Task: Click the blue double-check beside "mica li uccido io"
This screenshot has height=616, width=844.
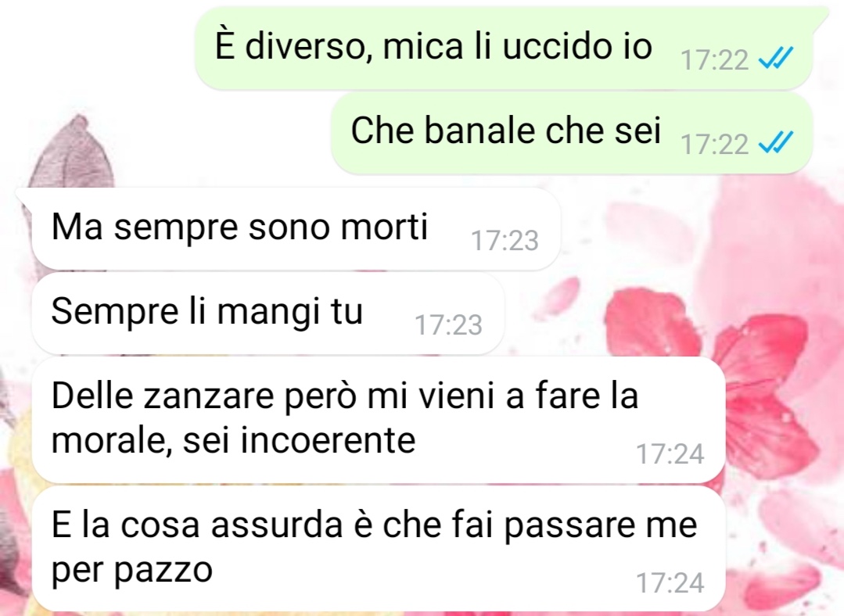Action: pos(775,58)
